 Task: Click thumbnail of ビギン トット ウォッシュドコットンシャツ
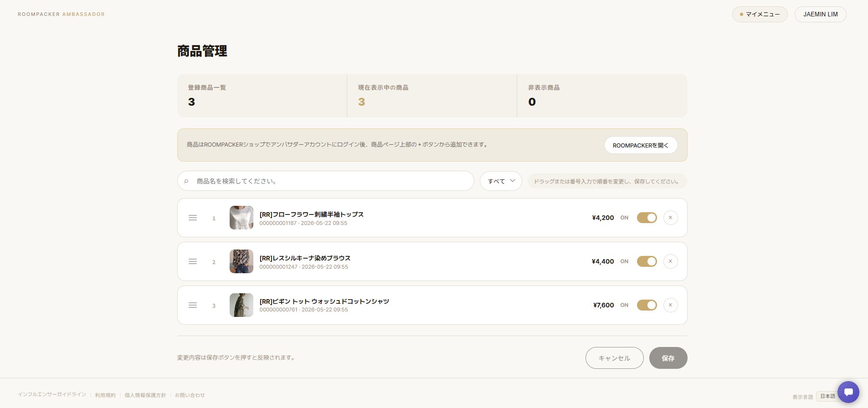(x=241, y=305)
